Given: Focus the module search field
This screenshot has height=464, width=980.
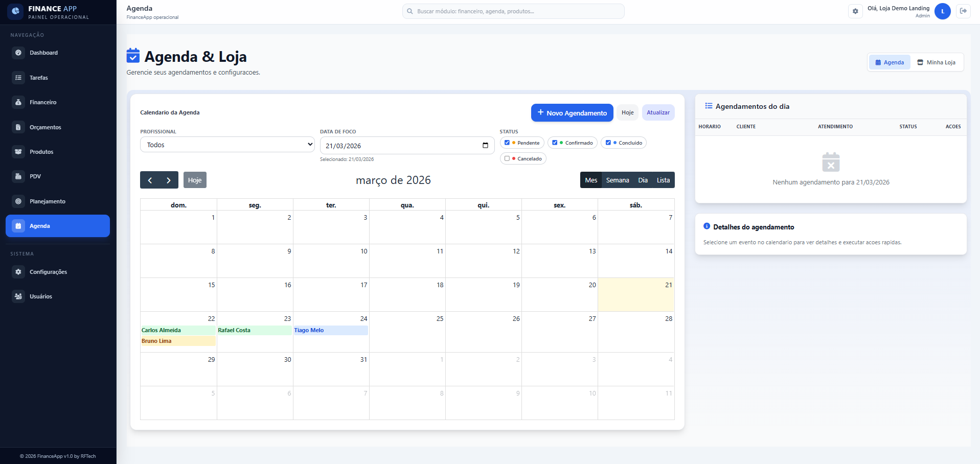Looking at the screenshot, I should (x=513, y=11).
